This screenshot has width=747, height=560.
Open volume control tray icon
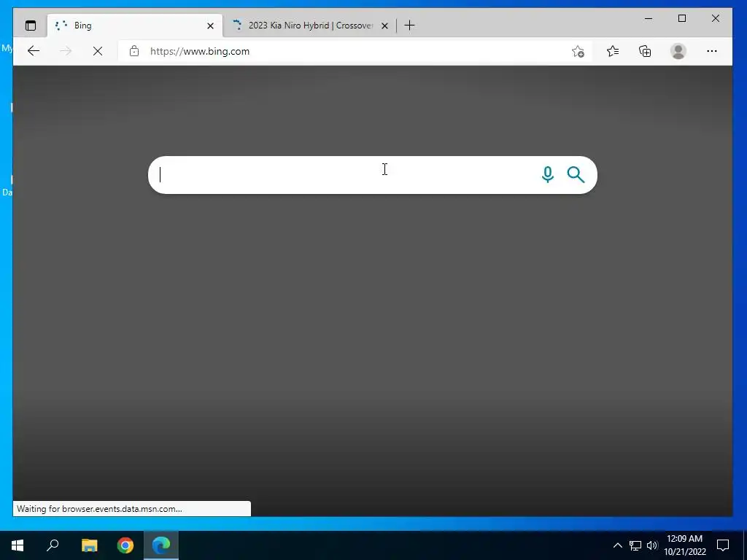click(652, 545)
